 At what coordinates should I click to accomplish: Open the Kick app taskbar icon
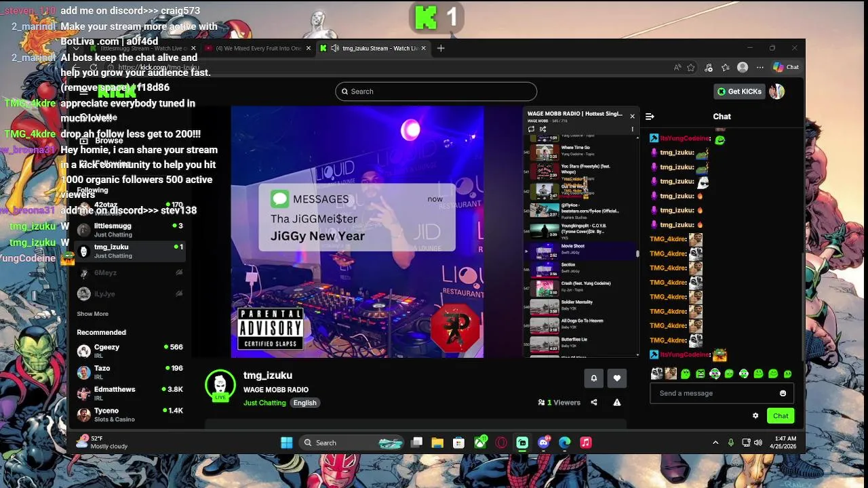tap(522, 443)
